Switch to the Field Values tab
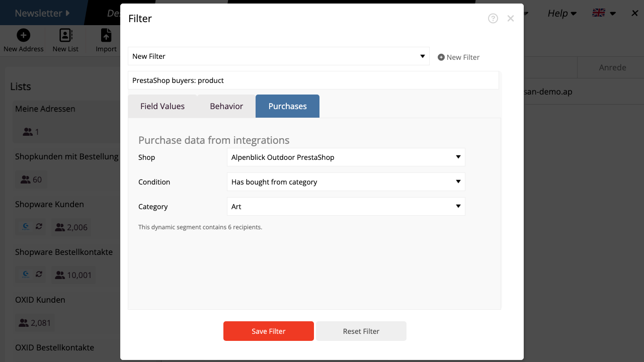644x362 pixels. click(x=163, y=106)
